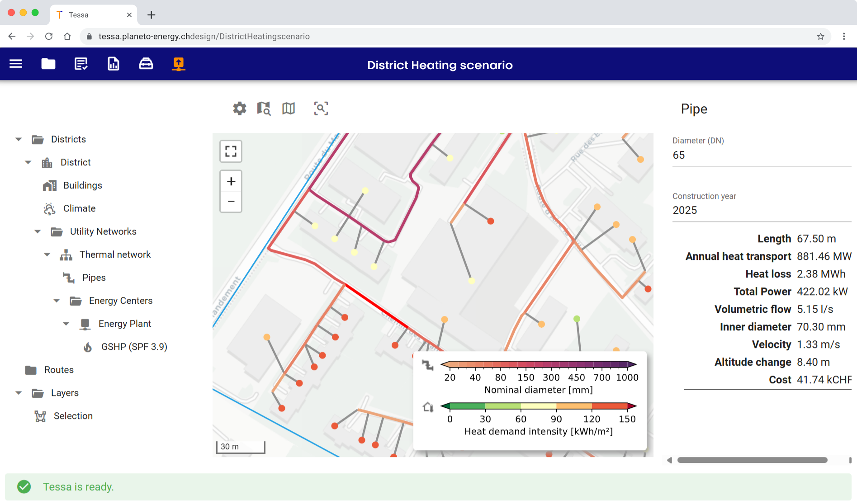Collapse the Utility Networks arrow
This screenshot has height=504, width=857.
[x=38, y=231]
